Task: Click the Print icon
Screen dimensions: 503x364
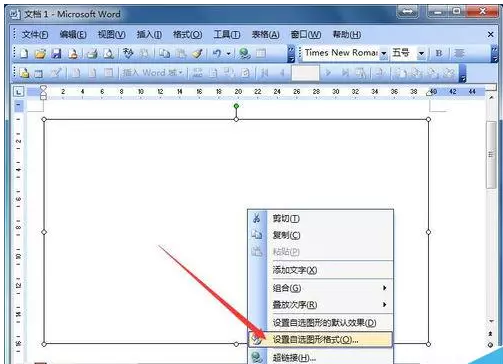Action: 92,53
